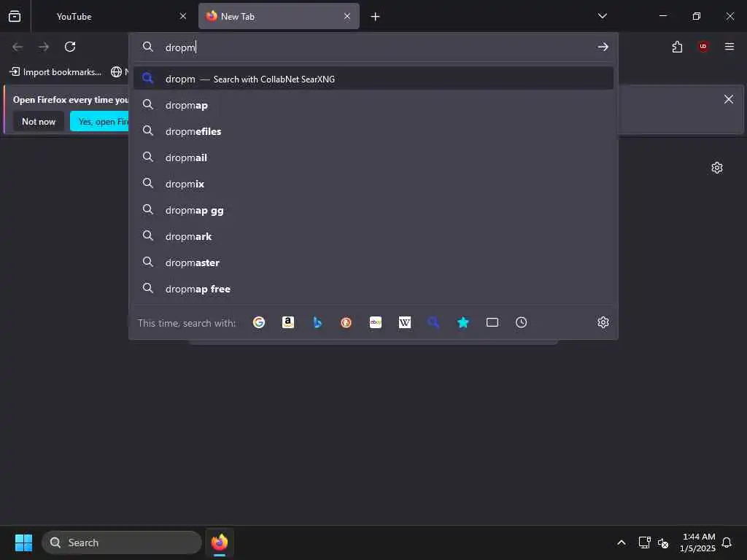Select the dropmaster suggestion
Image resolution: width=747 pixels, height=560 pixels.
click(373, 262)
